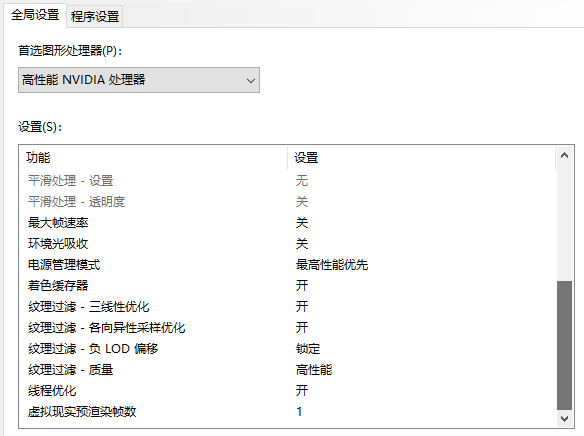Screen dimensions: 584x436
Task: Change the 锁定 value for LOD 偏移
Action: click(x=308, y=349)
